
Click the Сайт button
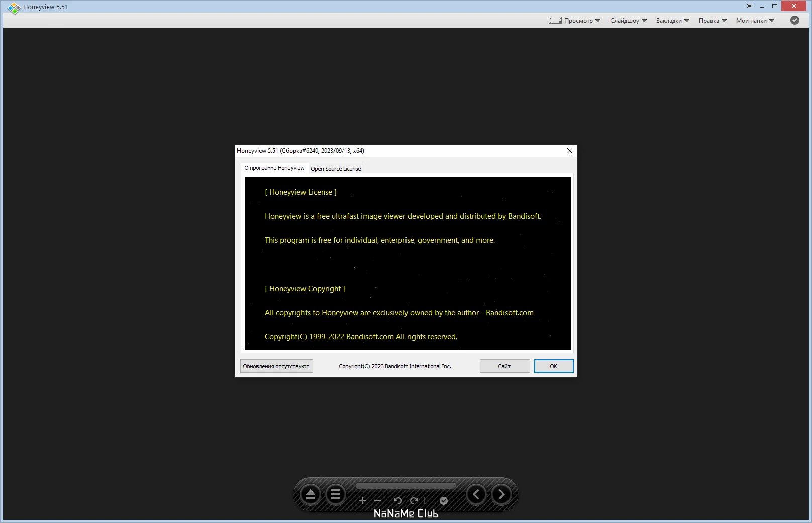pos(504,366)
